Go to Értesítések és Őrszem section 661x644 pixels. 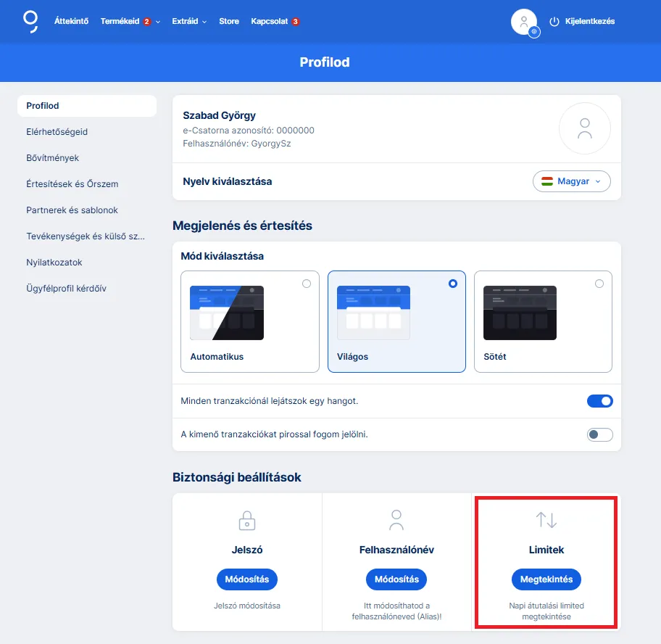[x=72, y=184]
